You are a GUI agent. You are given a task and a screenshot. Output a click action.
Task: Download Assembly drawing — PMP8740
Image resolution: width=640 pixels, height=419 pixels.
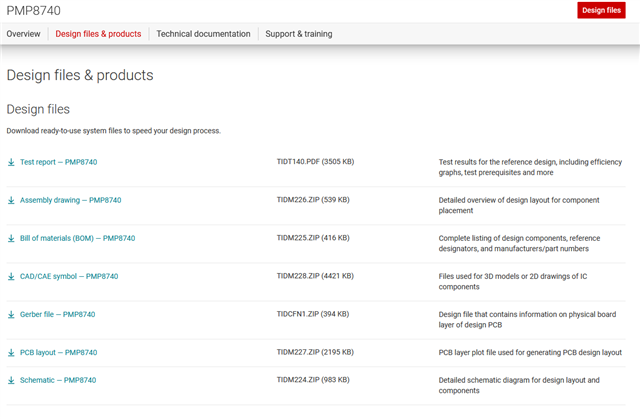point(70,200)
